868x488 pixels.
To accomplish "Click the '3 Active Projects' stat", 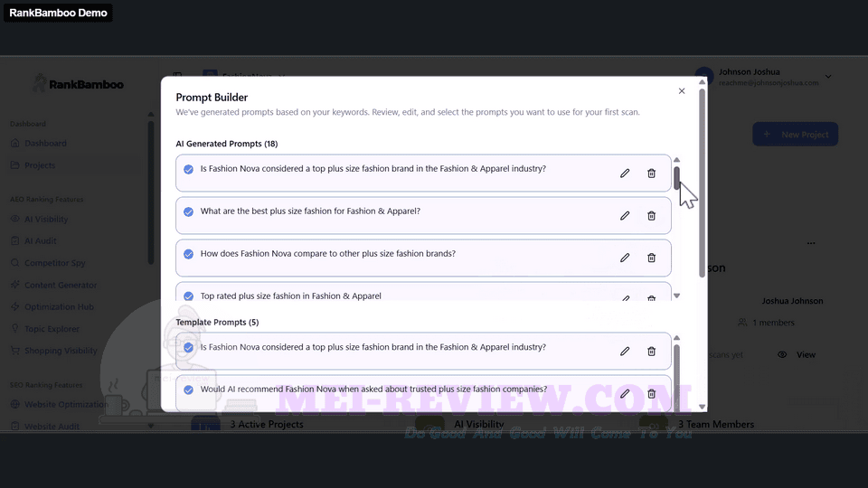I will 266,425.
